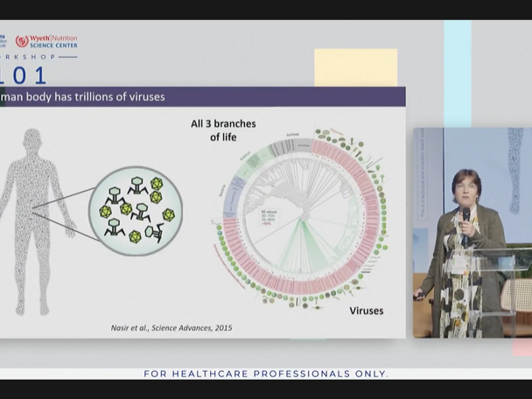532x399 pixels.
Task: Click the '101' workshop number text
Action: tap(24, 77)
